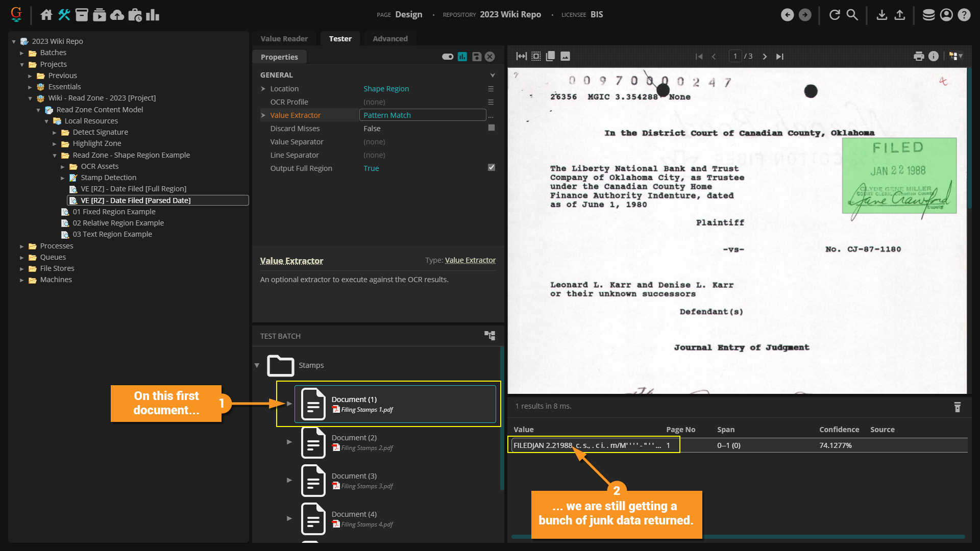Expand the Location property
Viewport: 980px width, 551px height.
263,89
